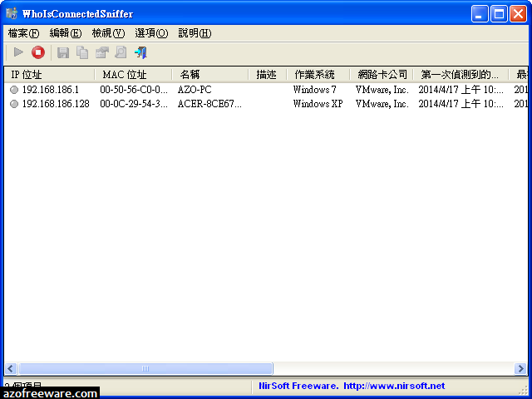The height and width of the screenshot is (399, 532).
Task: Click first-detected time cell in AZO-PC row
Action: [461, 90]
